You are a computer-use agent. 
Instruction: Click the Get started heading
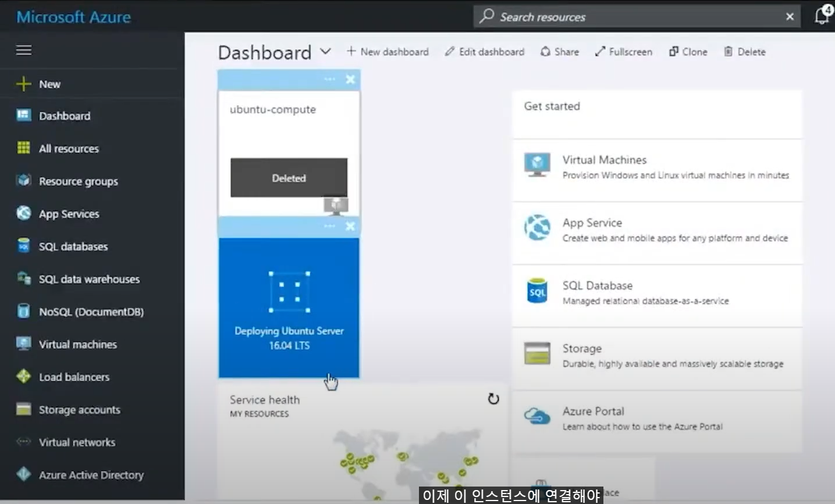[552, 106]
